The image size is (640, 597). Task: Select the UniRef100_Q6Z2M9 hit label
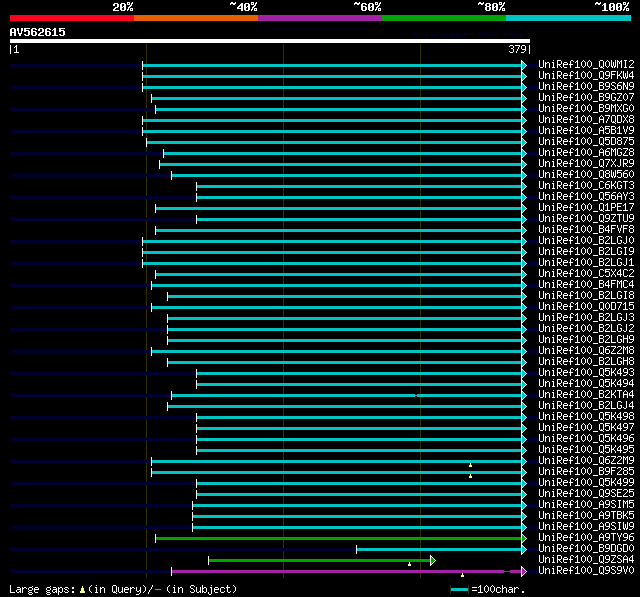click(586, 461)
